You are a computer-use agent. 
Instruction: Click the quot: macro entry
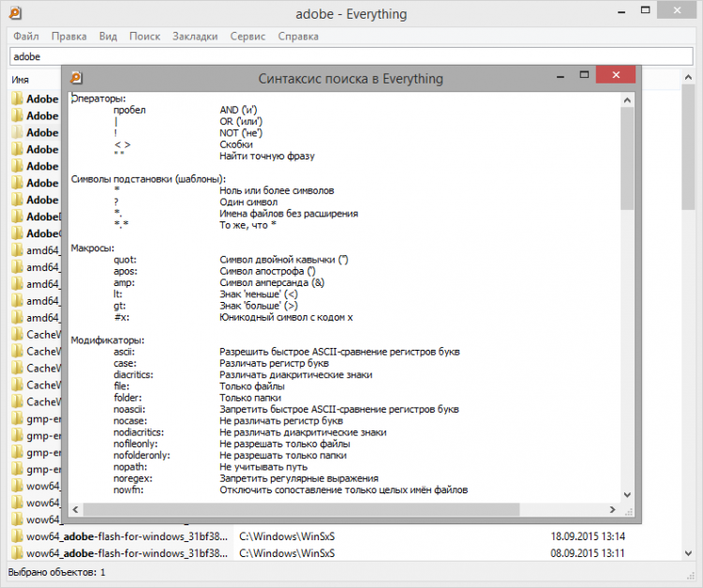pyautogui.click(x=125, y=260)
